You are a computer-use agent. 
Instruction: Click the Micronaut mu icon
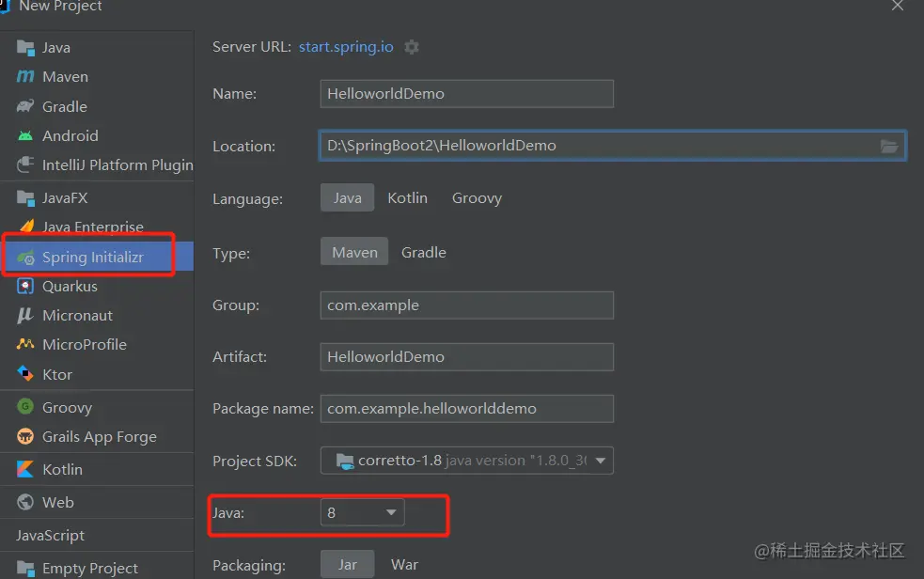coord(25,316)
